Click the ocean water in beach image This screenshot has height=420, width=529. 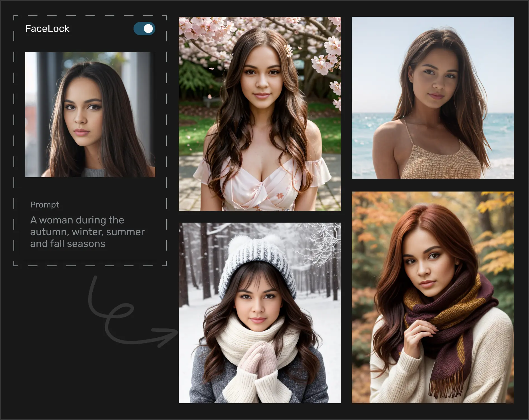click(364, 134)
